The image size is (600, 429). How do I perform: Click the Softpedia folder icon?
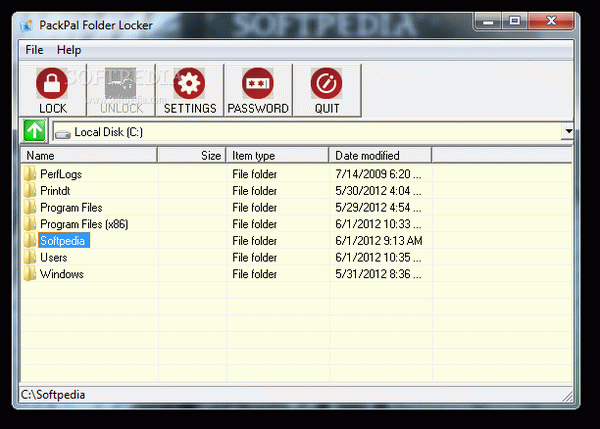tap(30, 240)
